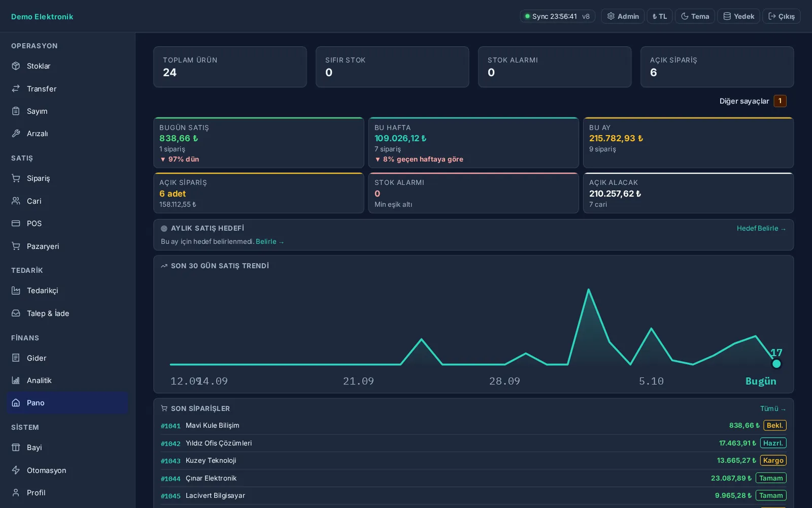Click the Transfer arrows icon
Screen dimensions: 812x508
[16, 88]
